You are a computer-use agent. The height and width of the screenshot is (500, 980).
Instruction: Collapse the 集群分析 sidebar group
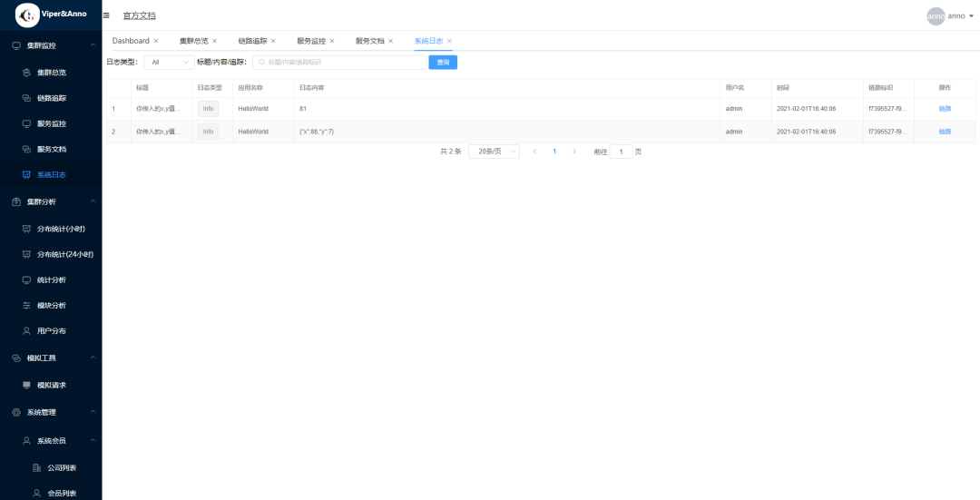click(x=93, y=201)
